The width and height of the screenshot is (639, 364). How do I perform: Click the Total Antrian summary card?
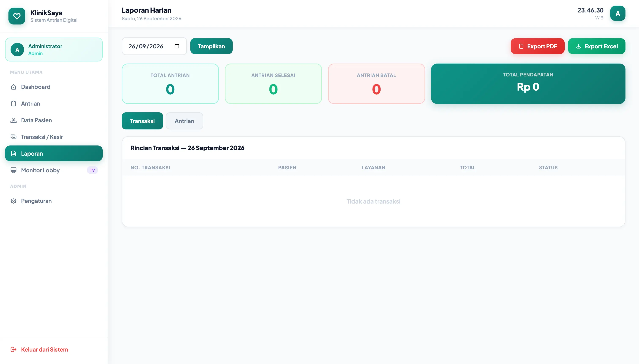[x=170, y=84]
